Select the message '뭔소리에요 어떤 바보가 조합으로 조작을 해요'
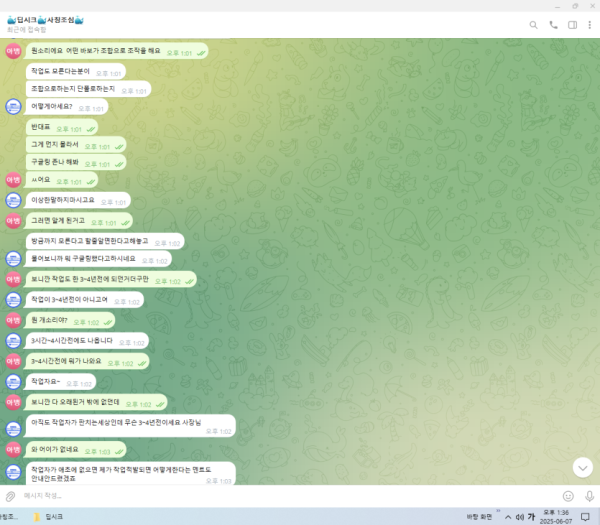 click(x=117, y=51)
